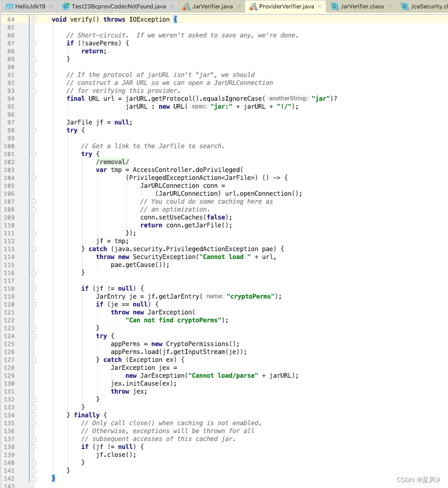Collapse the finally block at line 134
Image resolution: width=448 pixels, height=488 pixels.
click(x=34, y=415)
